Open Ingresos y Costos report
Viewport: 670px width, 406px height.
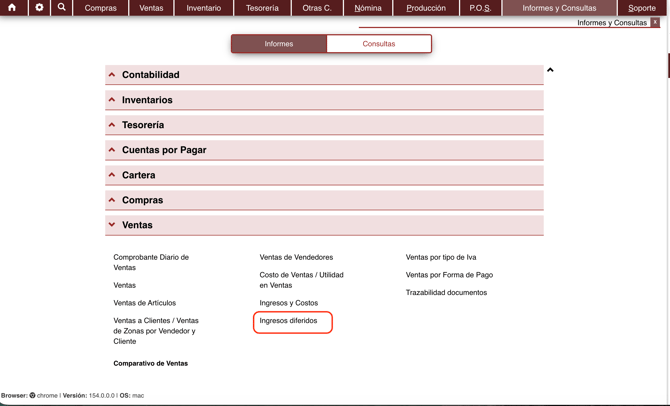tap(288, 303)
